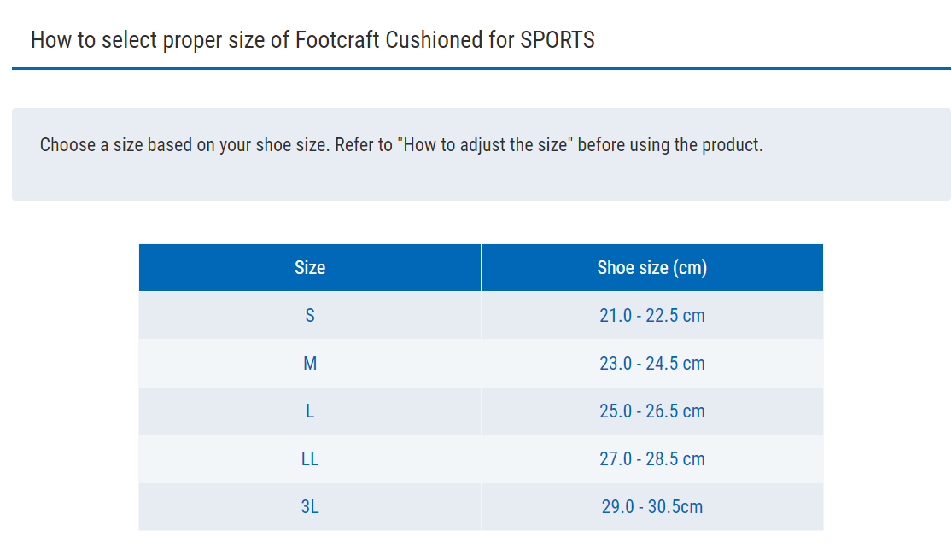Screen dimensions: 952x560
Task: Select the S size cell
Action: [x=310, y=316]
